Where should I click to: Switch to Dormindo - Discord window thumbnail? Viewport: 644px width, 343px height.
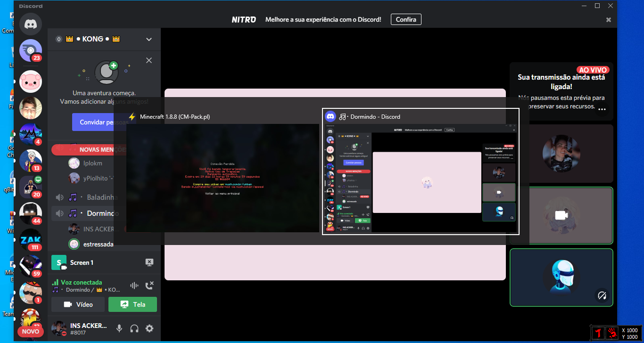point(421,172)
